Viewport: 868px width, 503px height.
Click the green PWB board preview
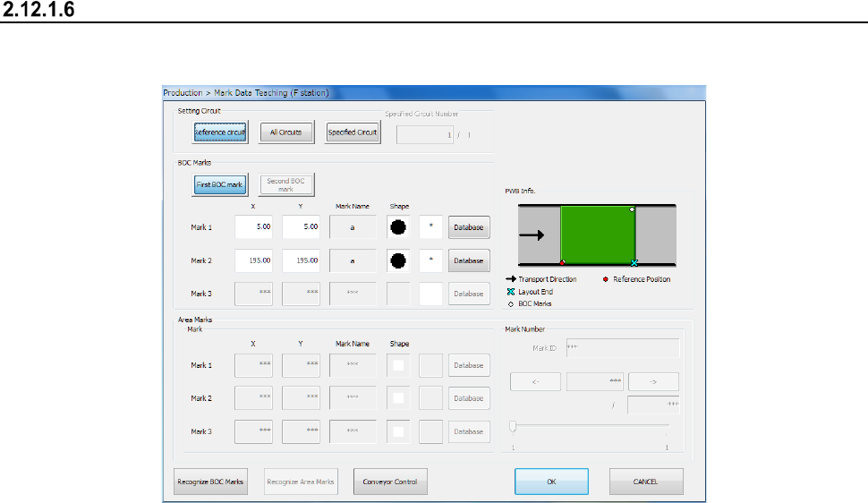pyautogui.click(x=597, y=235)
